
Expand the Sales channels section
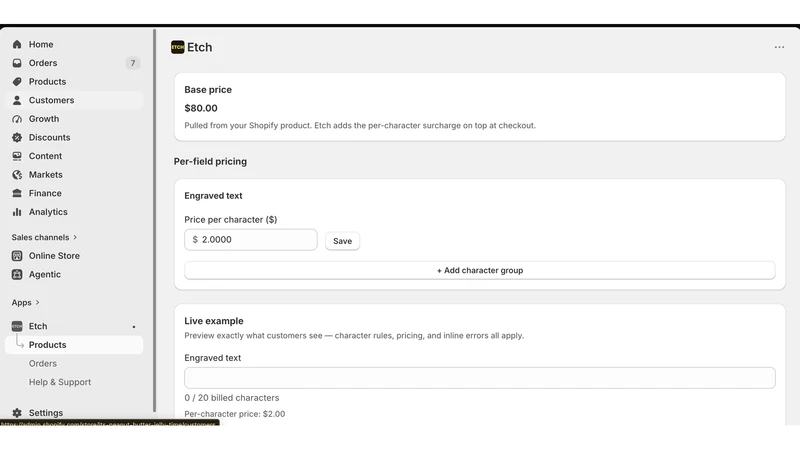(x=44, y=237)
